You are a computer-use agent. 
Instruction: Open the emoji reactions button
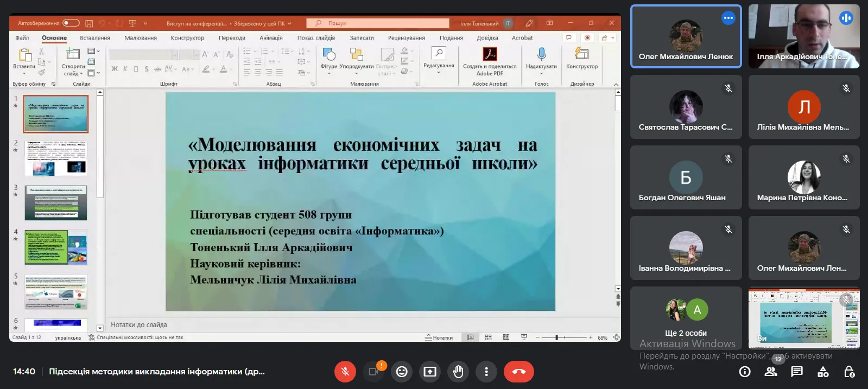pos(402,372)
